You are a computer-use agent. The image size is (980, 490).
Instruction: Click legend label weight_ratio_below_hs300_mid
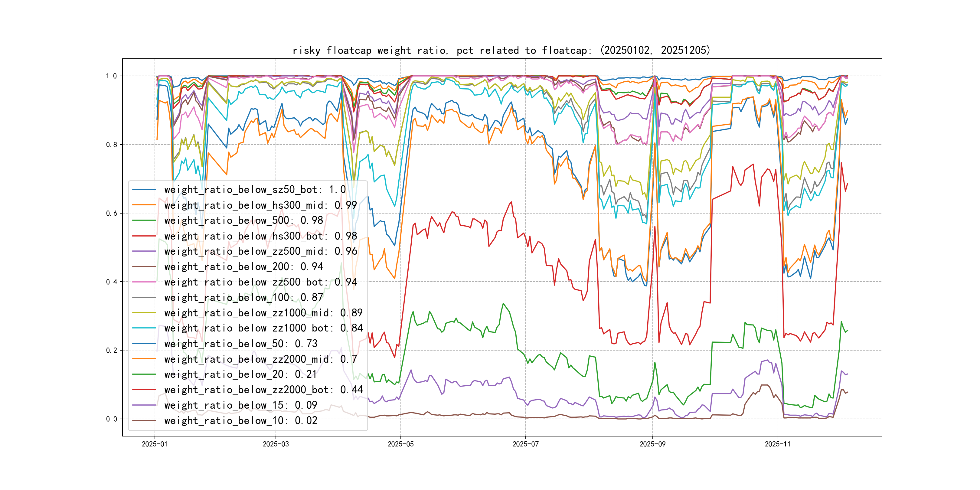pos(261,205)
